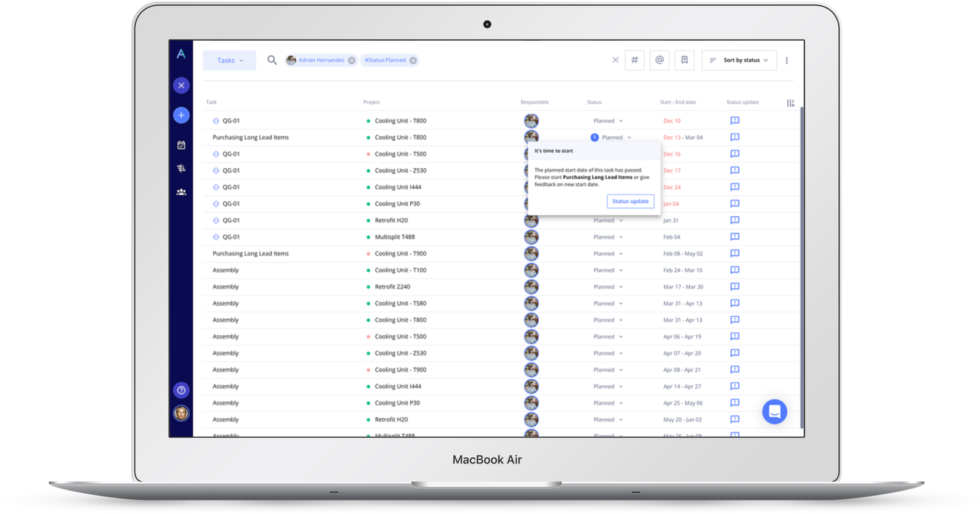Open status update icon for Dec 10 row
Viewport: 980px width, 514px height.
[735, 121]
